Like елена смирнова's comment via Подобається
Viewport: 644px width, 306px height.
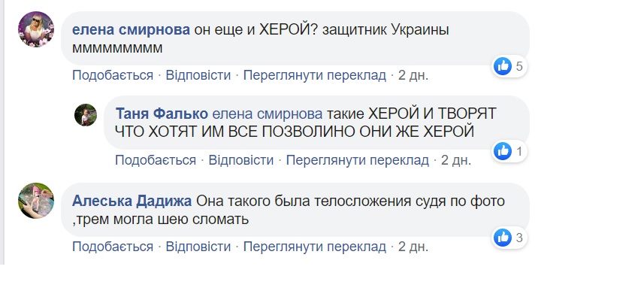click(112, 75)
